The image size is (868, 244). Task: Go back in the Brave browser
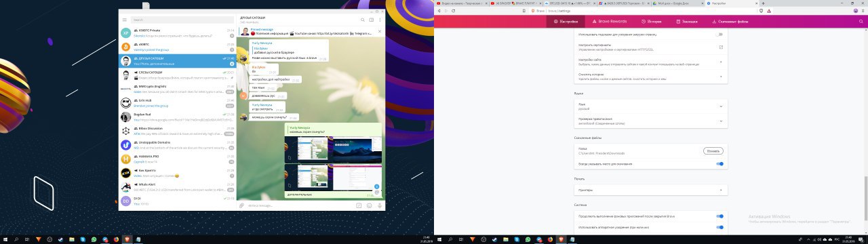point(439,11)
